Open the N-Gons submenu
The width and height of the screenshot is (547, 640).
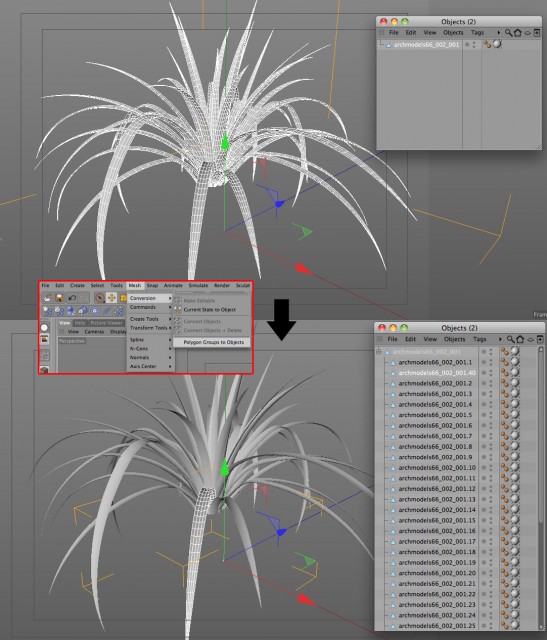point(150,349)
